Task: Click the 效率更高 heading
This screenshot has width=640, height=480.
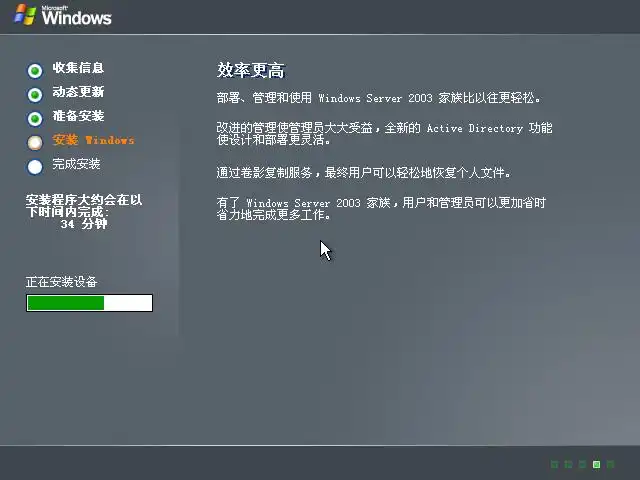Action: click(251, 70)
